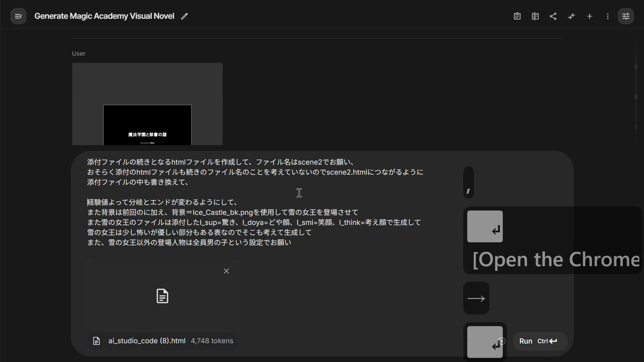Open system instructions clipboard icon

pyautogui.click(x=517, y=16)
